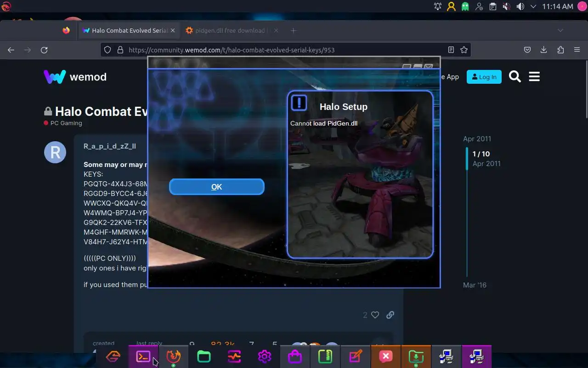Click the key starting RGGD9-BYCC4
The width and height of the screenshot is (588, 368).
[x=115, y=194]
